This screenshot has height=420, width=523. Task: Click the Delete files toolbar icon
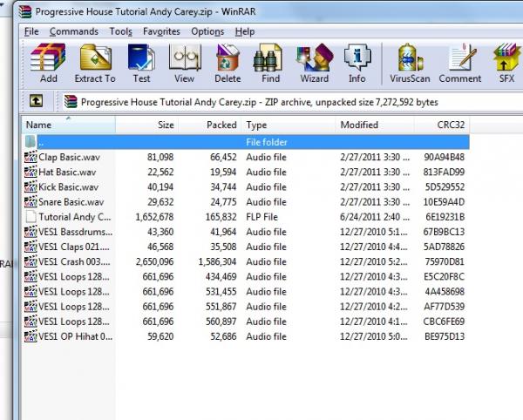click(228, 63)
